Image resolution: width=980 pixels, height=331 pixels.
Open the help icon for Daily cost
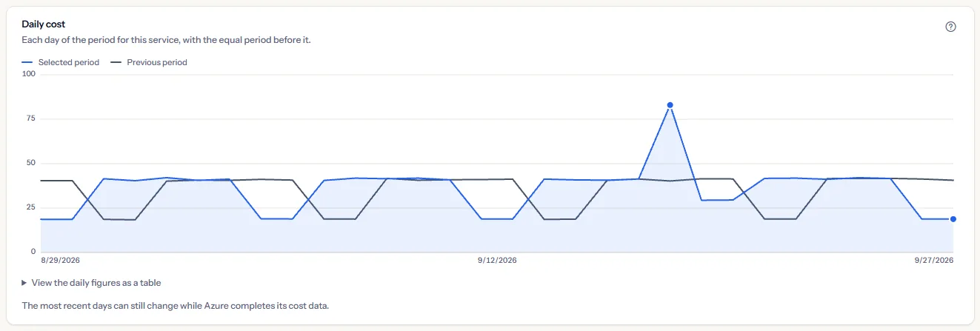(951, 27)
